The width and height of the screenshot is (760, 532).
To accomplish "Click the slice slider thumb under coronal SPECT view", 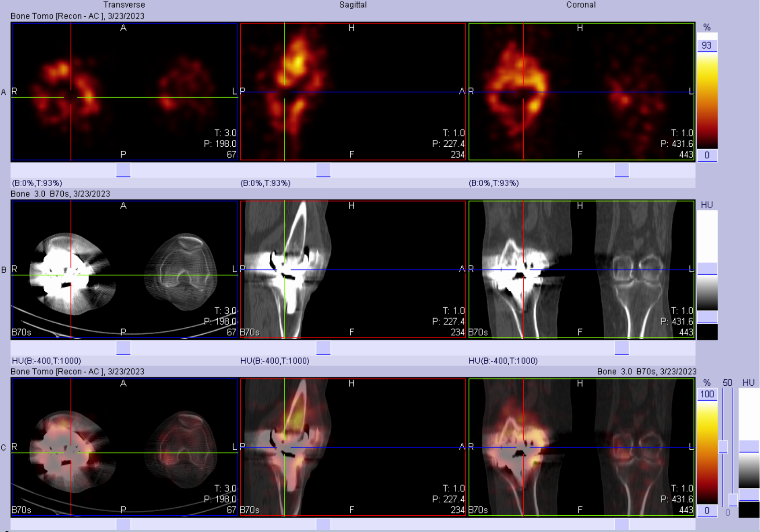I will [622, 170].
